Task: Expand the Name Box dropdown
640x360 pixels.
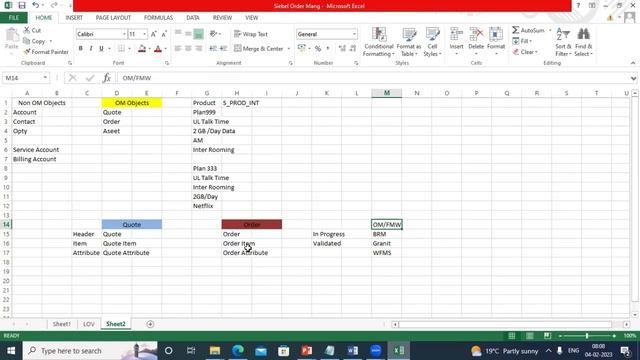Action: [45, 78]
